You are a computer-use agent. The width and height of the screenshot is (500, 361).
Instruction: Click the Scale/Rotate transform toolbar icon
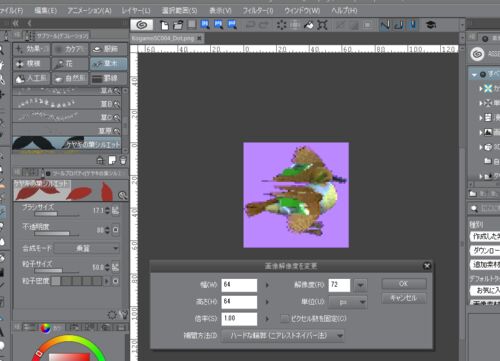tap(322, 25)
